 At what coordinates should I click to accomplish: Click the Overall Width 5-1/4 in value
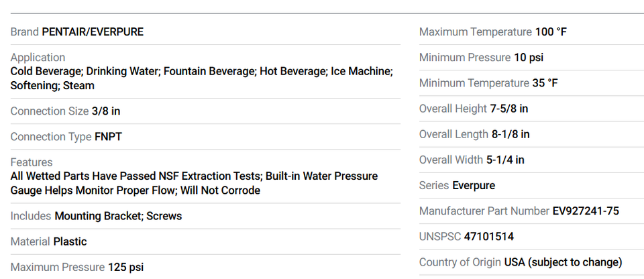(x=505, y=160)
